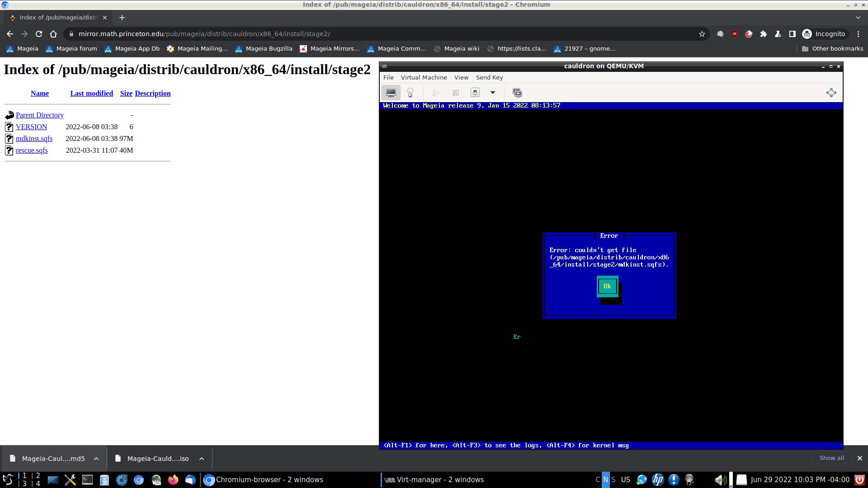Open the extensions puzzle-piece menu
This screenshot has width=868, height=488.
(x=764, y=34)
